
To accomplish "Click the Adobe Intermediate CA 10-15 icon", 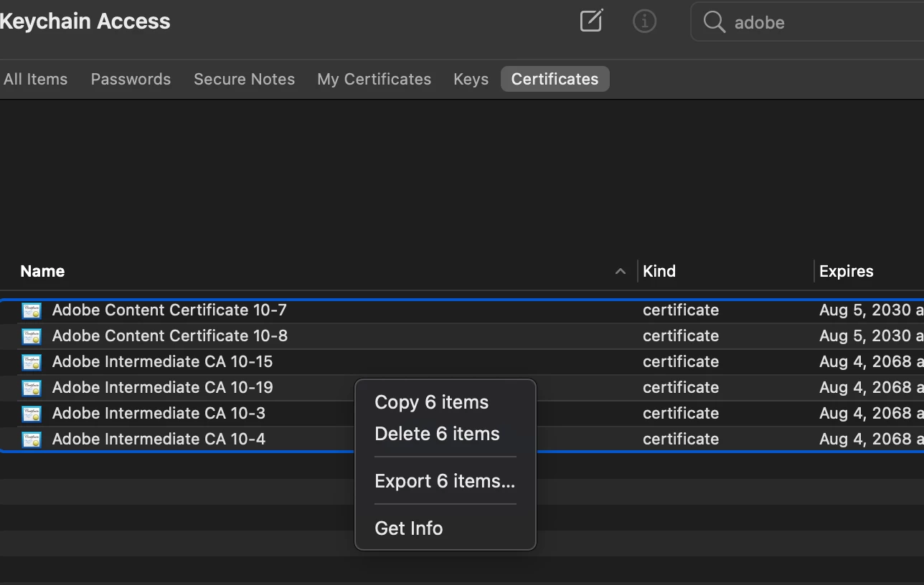I will click(x=32, y=362).
